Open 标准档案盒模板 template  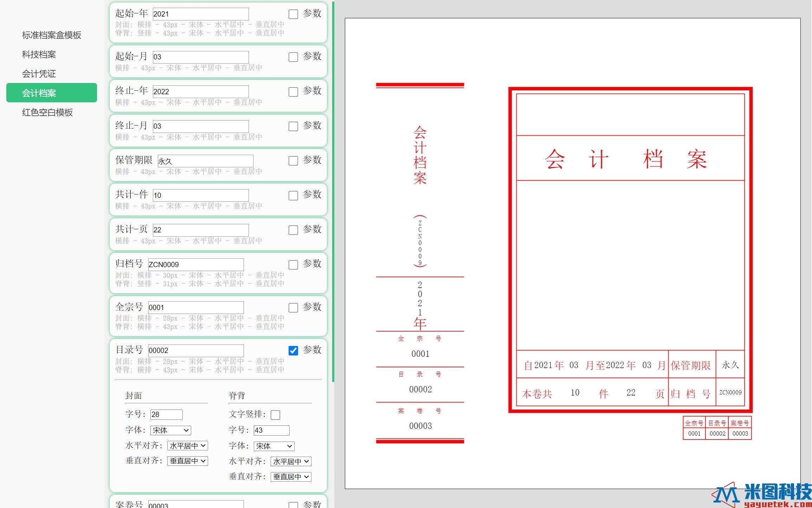pos(52,35)
